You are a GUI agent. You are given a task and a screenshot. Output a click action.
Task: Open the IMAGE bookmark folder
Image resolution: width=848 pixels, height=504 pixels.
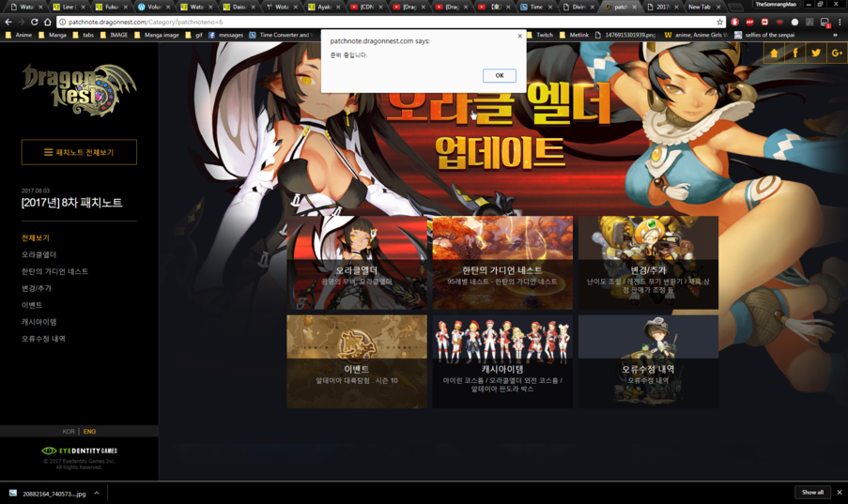[114, 35]
